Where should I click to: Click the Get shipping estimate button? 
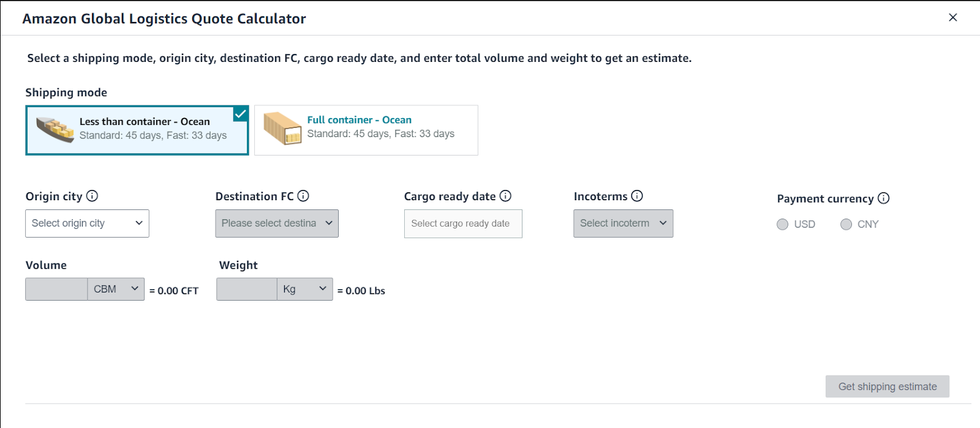(x=887, y=386)
